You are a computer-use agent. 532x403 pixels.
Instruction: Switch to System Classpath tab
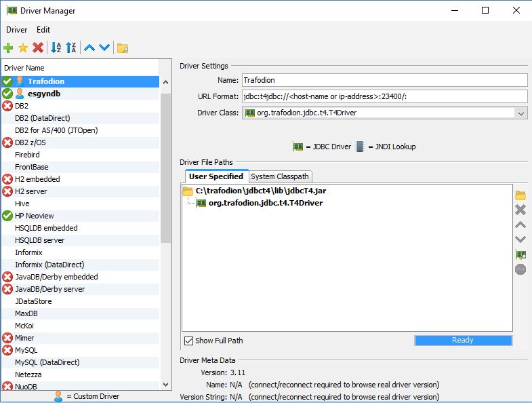tap(280, 176)
